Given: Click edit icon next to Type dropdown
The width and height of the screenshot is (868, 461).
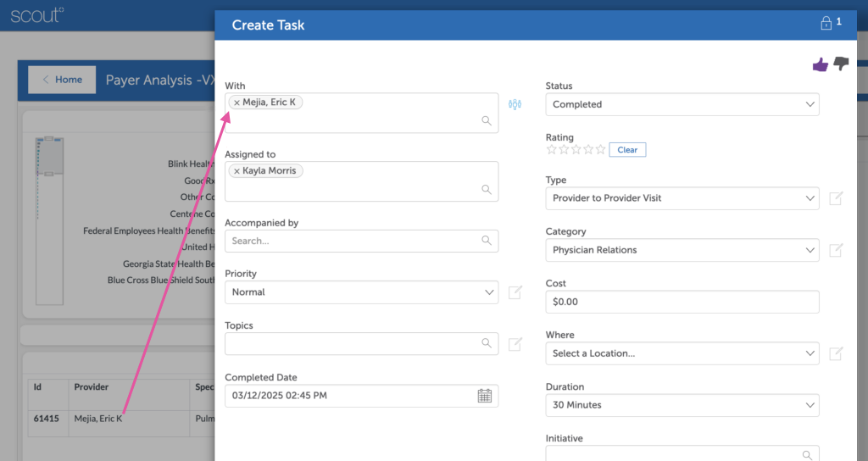Looking at the screenshot, I should pyautogui.click(x=836, y=198).
